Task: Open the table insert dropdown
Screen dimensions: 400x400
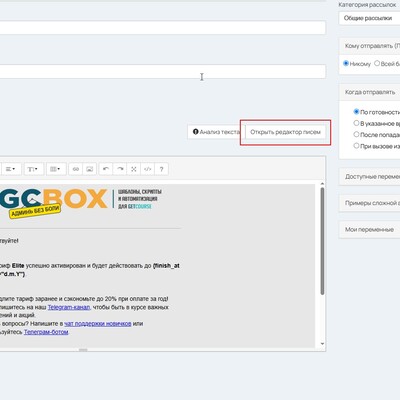Action: [55, 169]
